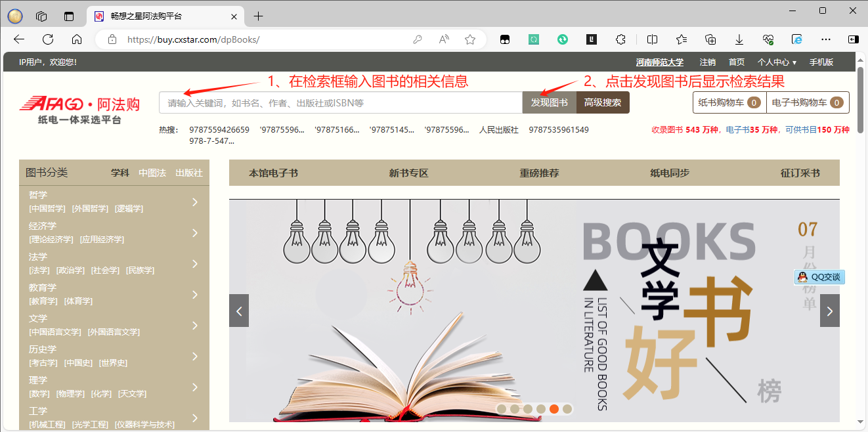Expand the 哲学 category chevron
Viewport: 868px width, 432px height.
[195, 202]
